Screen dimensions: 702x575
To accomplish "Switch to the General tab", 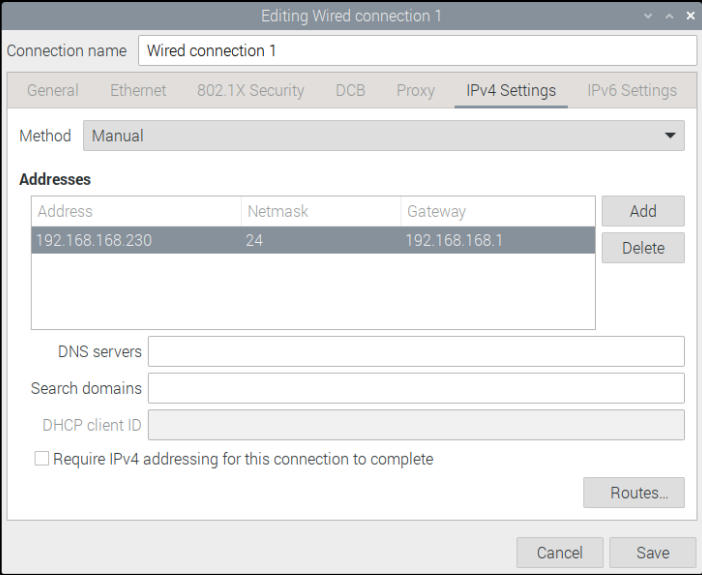I will (52, 90).
